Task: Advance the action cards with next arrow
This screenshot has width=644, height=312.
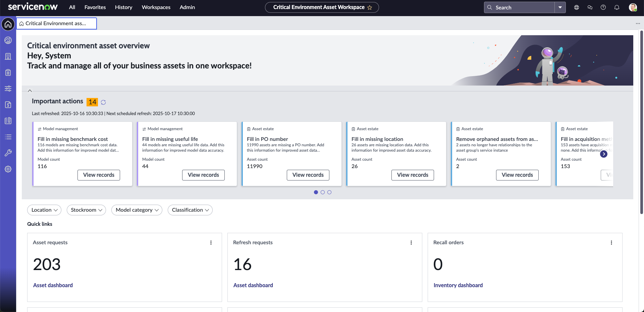Action: tap(604, 154)
